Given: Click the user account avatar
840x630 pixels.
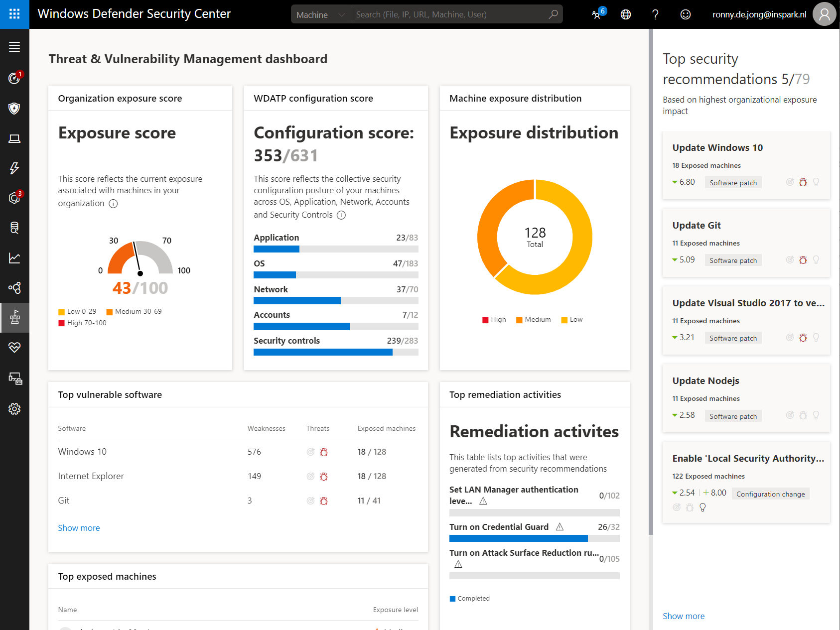Looking at the screenshot, I should click(824, 14).
